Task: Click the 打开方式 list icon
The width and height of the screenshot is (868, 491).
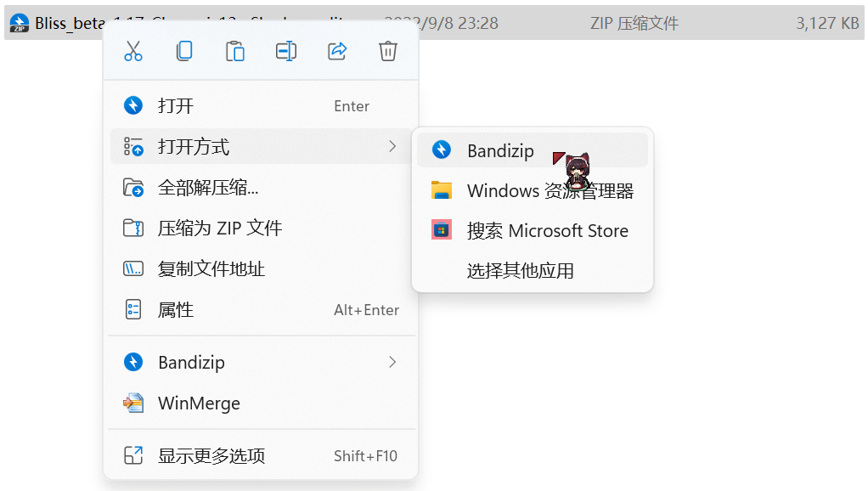Action: 132,146
